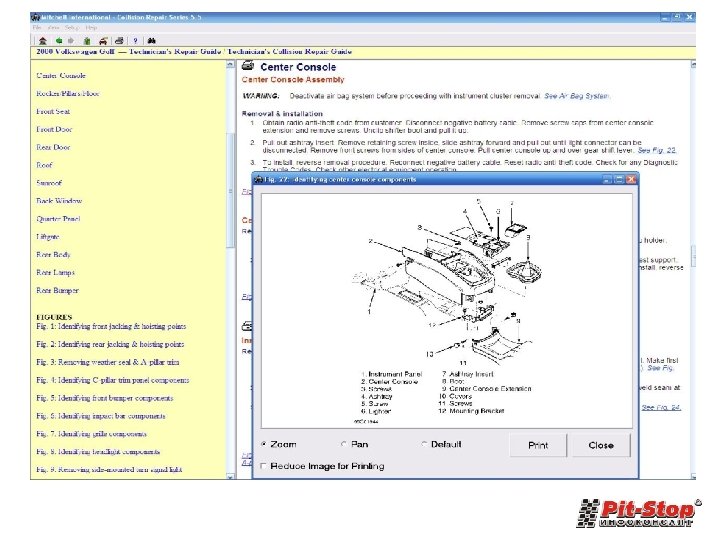Click the Mitchell app icon in title bar
Viewport: 720px width, 540px height.
pyautogui.click(x=35, y=17)
